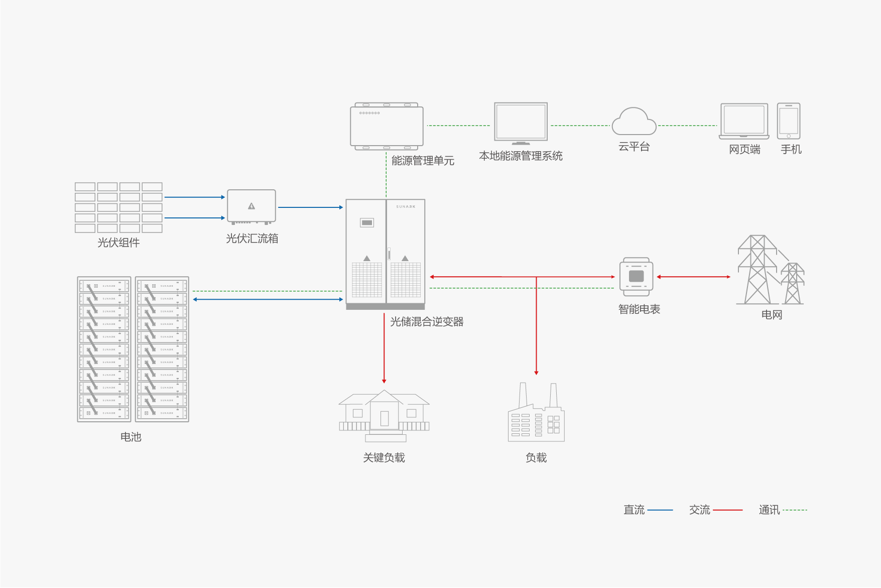Select the battery rack stack
881x588 pixels.
[x=133, y=349]
